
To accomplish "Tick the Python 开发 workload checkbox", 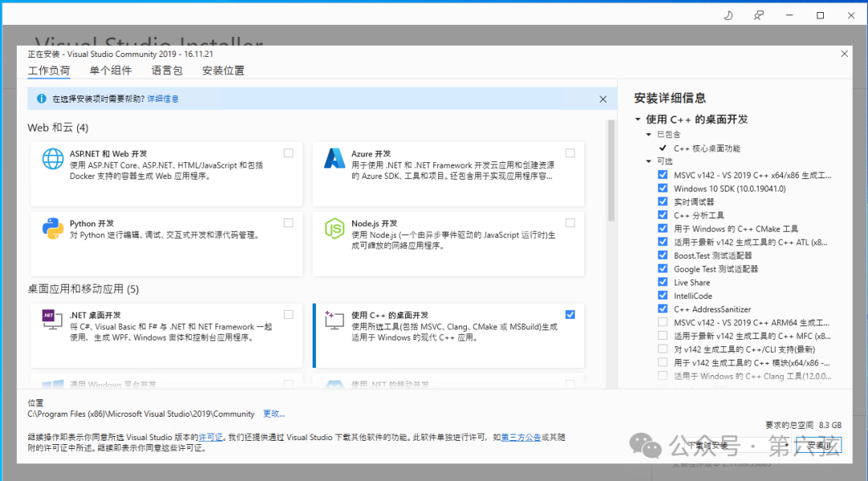I will 289,222.
